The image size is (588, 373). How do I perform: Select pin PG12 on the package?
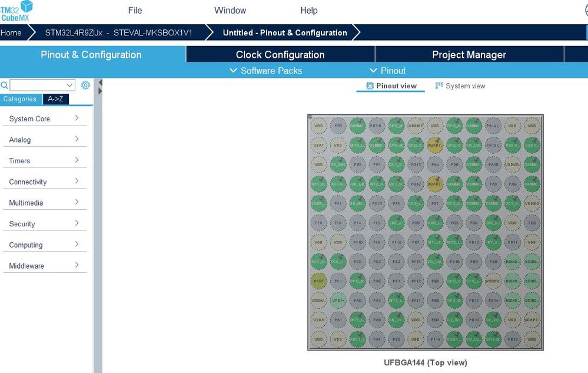[x=416, y=184]
